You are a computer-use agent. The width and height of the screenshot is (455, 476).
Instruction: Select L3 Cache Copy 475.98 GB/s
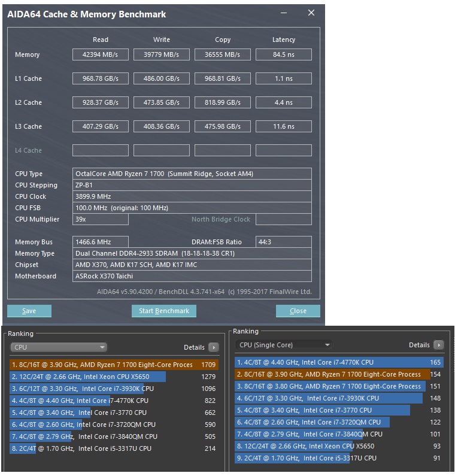click(223, 126)
